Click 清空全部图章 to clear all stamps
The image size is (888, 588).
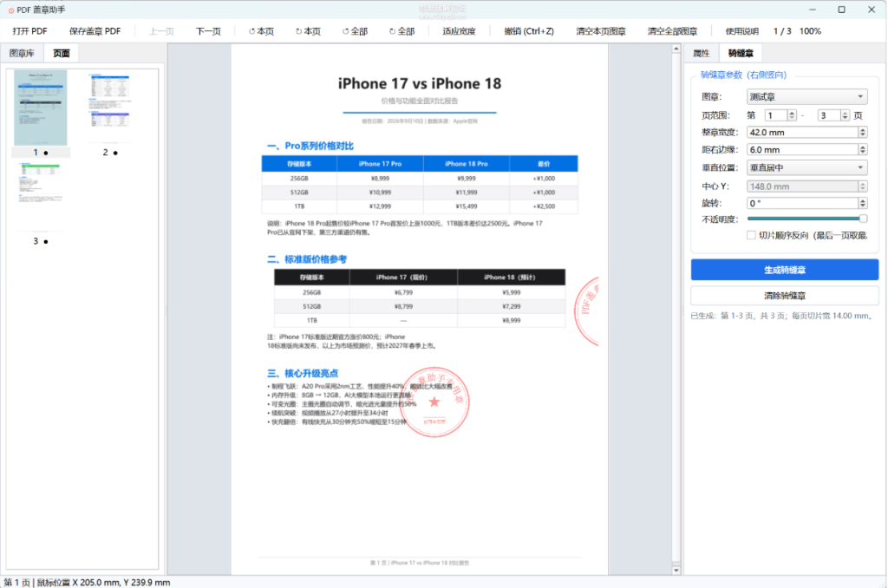click(673, 31)
